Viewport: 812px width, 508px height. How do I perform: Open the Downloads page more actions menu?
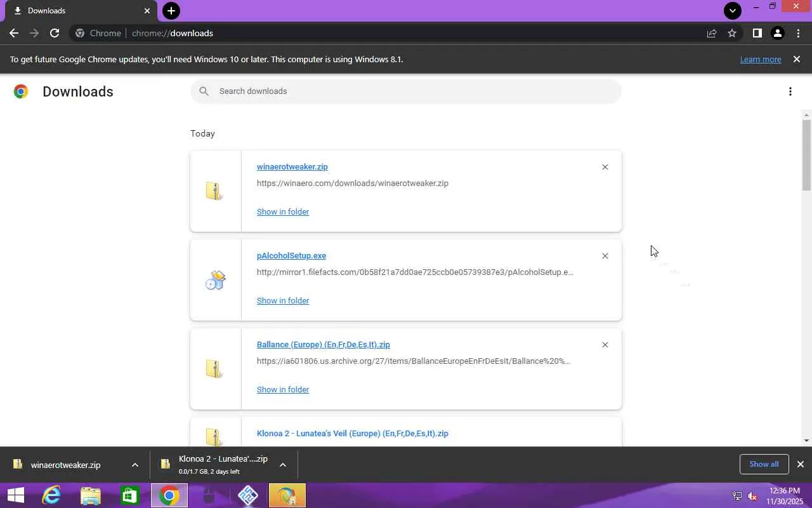[790, 91]
